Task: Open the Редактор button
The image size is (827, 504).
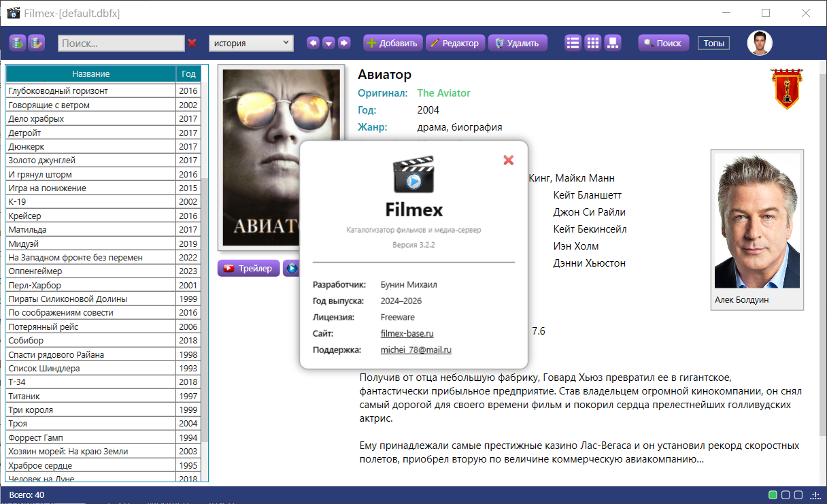Action: click(455, 43)
